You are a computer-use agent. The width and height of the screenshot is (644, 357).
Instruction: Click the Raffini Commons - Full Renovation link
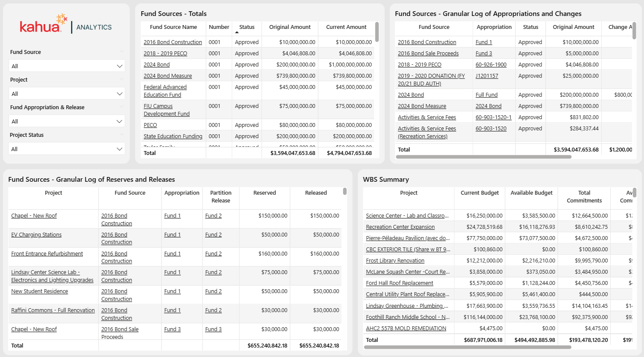(x=53, y=310)
